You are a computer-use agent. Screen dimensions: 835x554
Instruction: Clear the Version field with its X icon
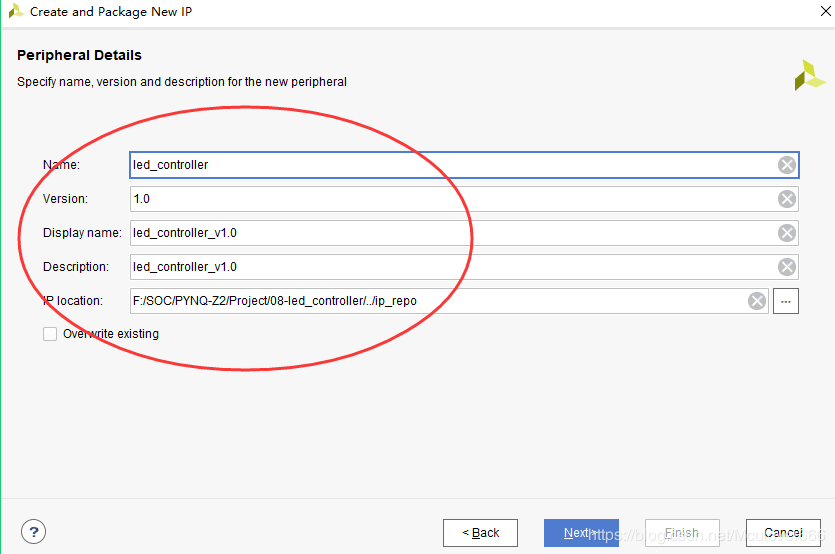[x=787, y=199]
